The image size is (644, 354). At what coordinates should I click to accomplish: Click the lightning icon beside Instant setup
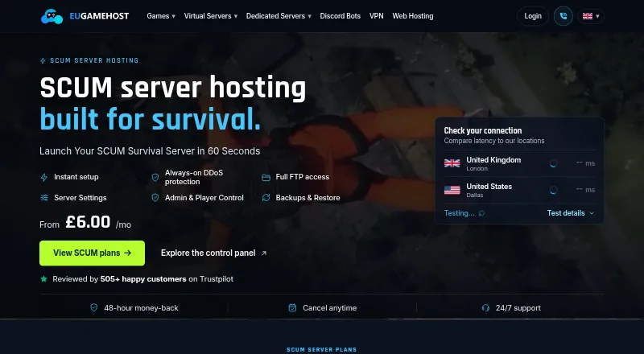(x=44, y=177)
